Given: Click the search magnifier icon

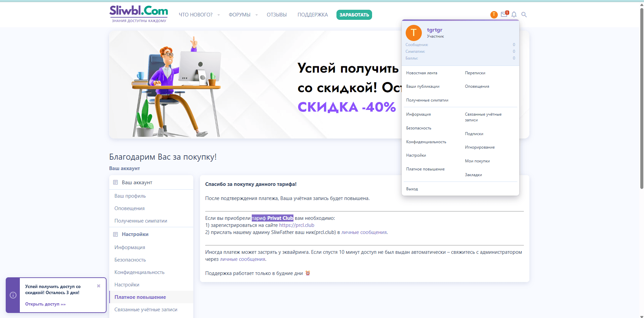Looking at the screenshot, I should coord(524,14).
